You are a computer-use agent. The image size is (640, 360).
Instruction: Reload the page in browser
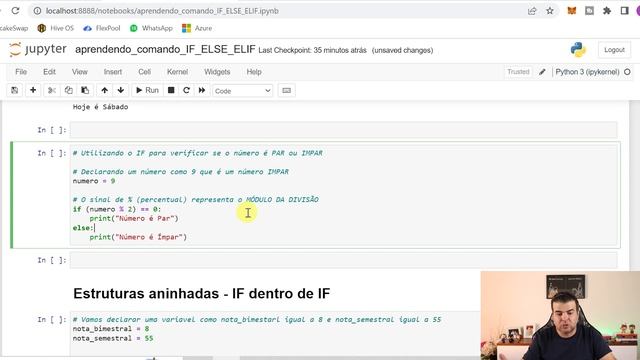coord(16,11)
